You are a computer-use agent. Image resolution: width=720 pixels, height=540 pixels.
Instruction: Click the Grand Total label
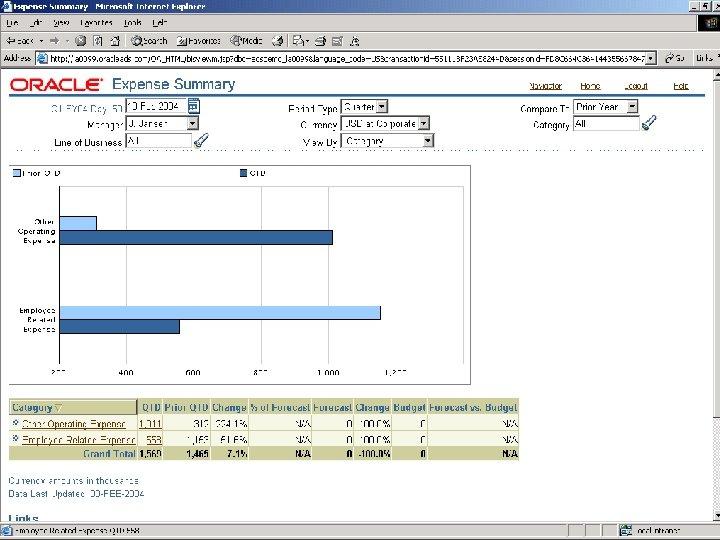pos(109,454)
